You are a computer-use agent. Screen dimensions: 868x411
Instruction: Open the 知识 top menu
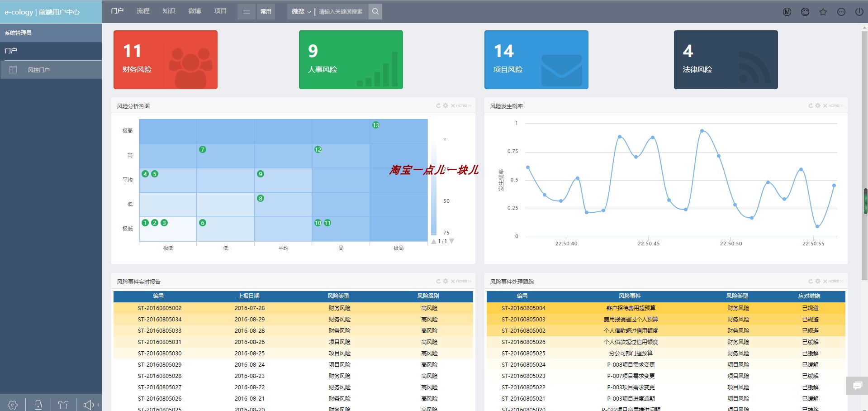169,11
